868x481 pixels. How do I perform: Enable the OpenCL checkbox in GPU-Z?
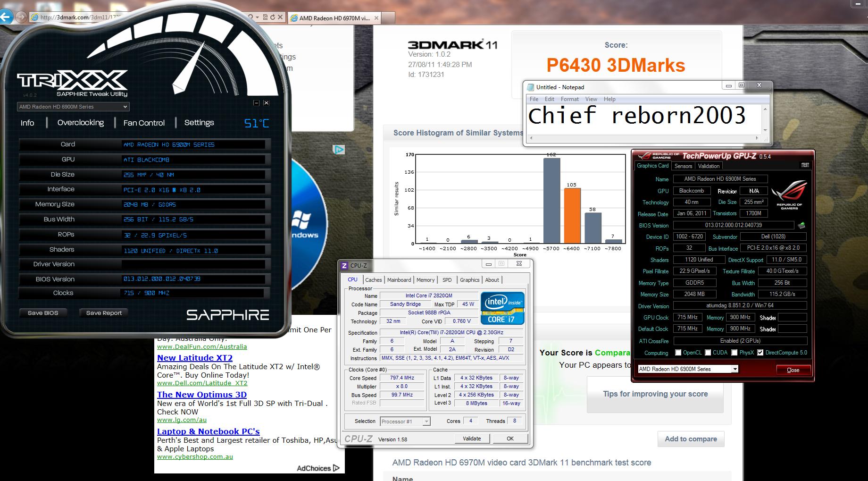click(678, 353)
